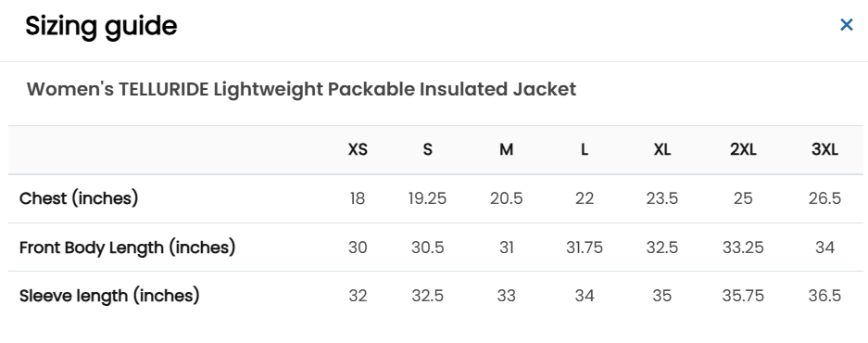Click the Chest (inches) row label
Image resolution: width=868 pixels, height=343 pixels.
point(79,198)
